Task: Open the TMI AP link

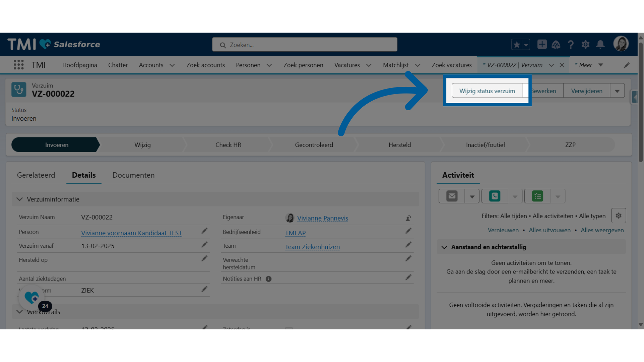Action: (x=295, y=233)
